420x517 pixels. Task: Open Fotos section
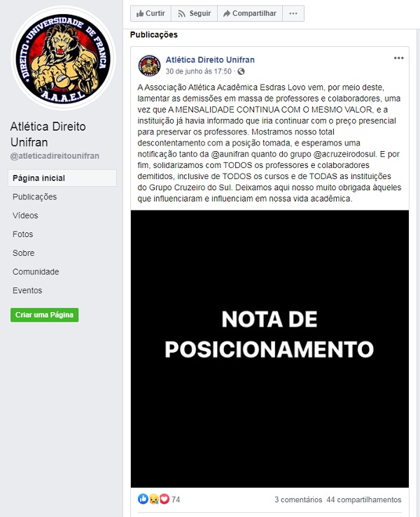(x=23, y=234)
